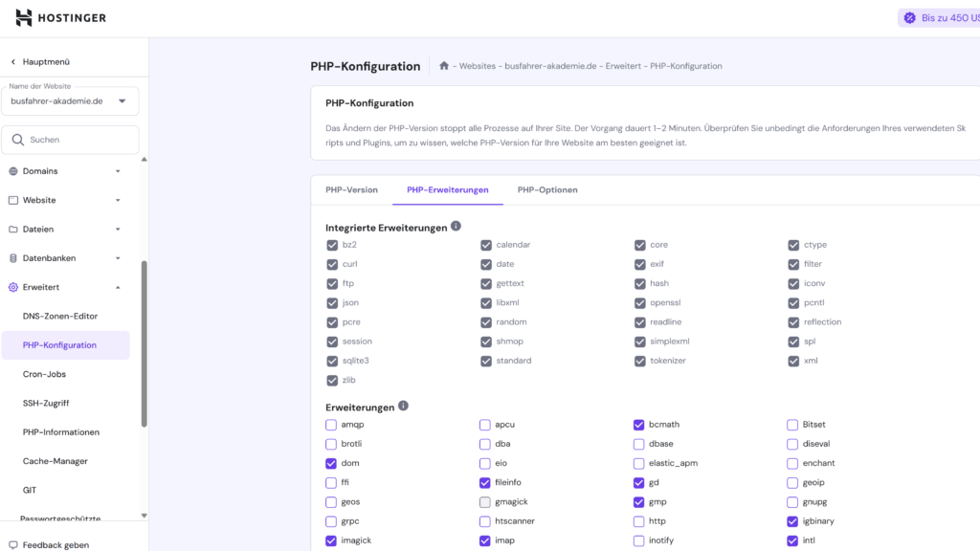Switch to the PHP-Version tab
Viewport: 980px width, 551px height.
point(351,190)
